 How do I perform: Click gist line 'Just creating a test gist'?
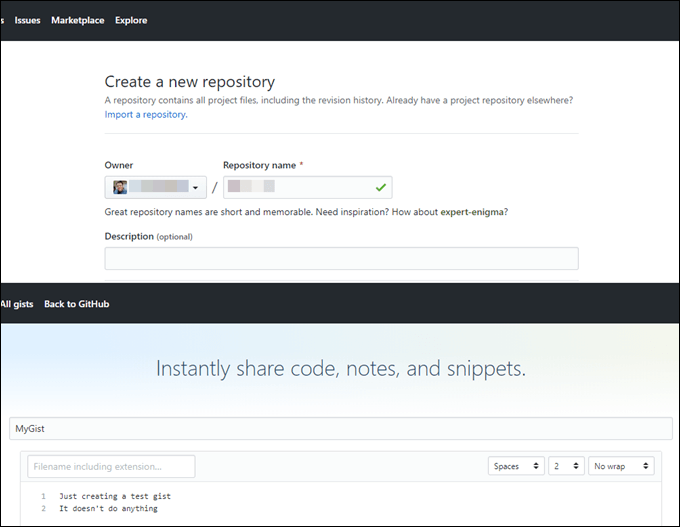(x=115, y=496)
